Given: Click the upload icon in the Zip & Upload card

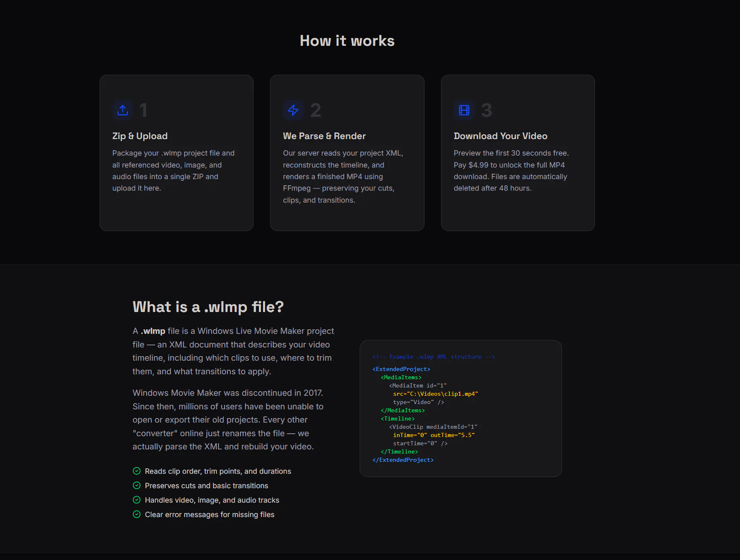Looking at the screenshot, I should (123, 110).
